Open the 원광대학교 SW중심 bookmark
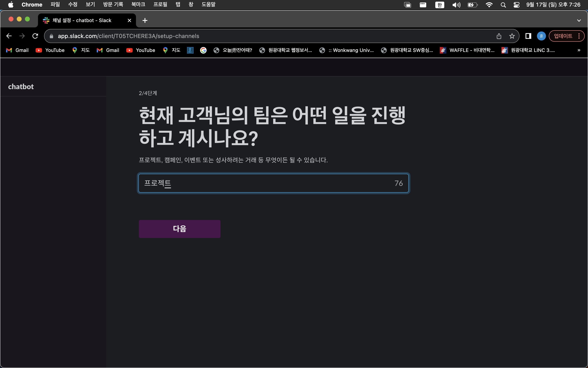This screenshot has height=368, width=588. tap(407, 50)
